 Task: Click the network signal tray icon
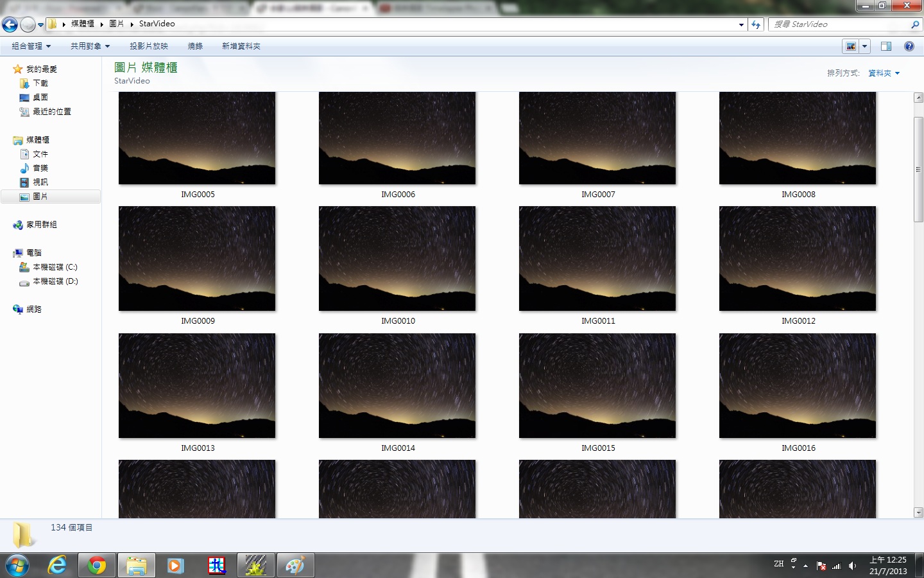coord(837,566)
